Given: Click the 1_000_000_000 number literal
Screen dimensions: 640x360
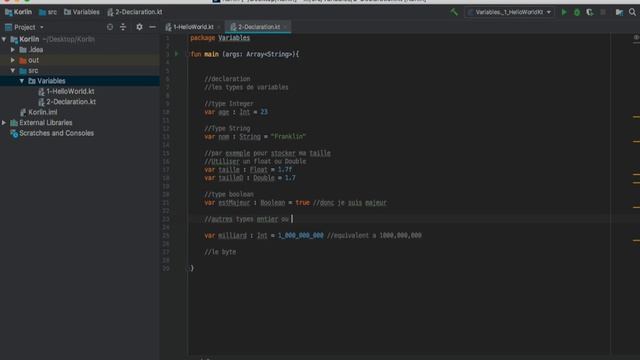Looking at the screenshot, I should (301, 236).
